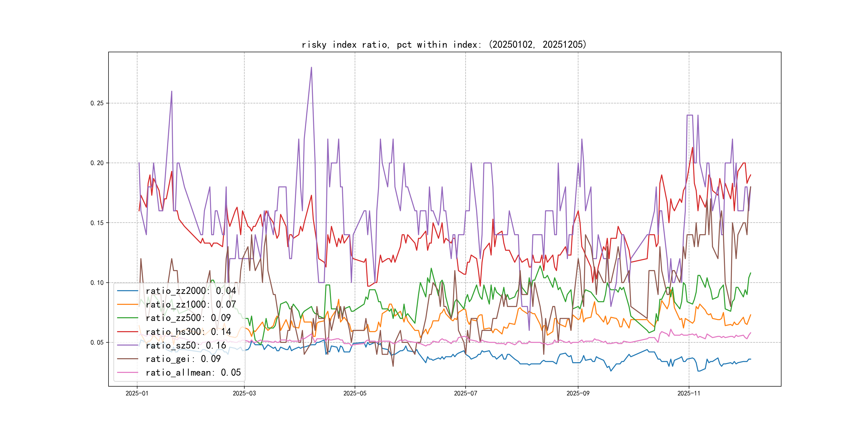Viewport: 868px width, 434px height.
Task: Click the 2025-05 x-axis tick label
Action: pos(354,393)
